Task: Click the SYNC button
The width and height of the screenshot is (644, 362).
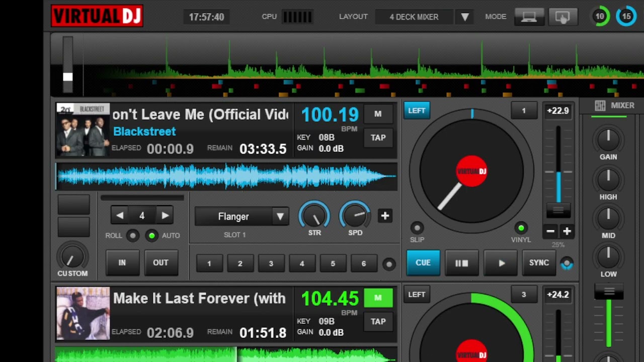Action: [539, 263]
